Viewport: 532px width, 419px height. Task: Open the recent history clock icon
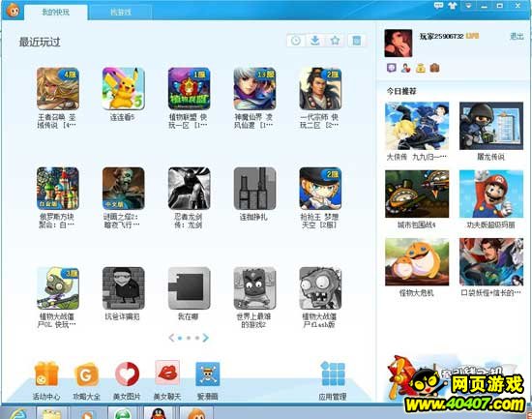(x=296, y=41)
